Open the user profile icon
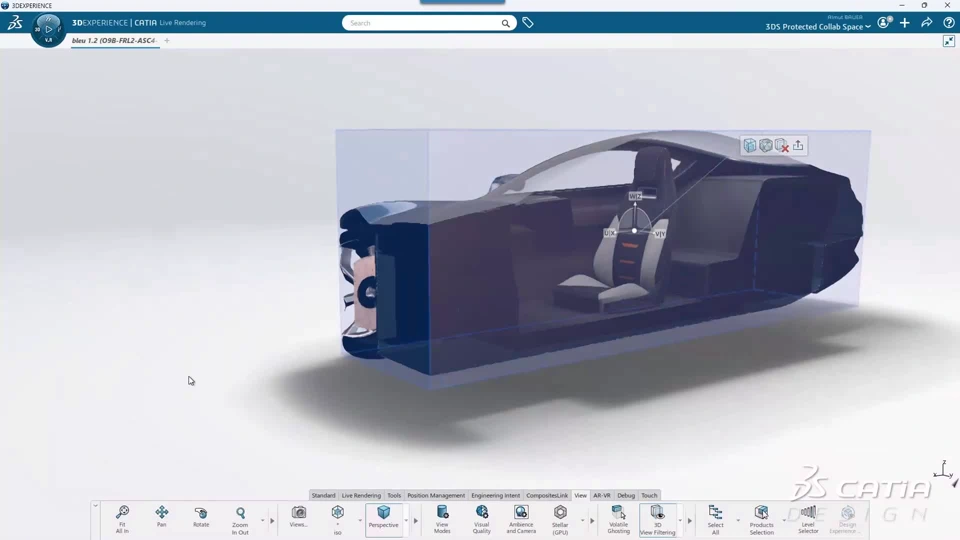 pos(883,23)
